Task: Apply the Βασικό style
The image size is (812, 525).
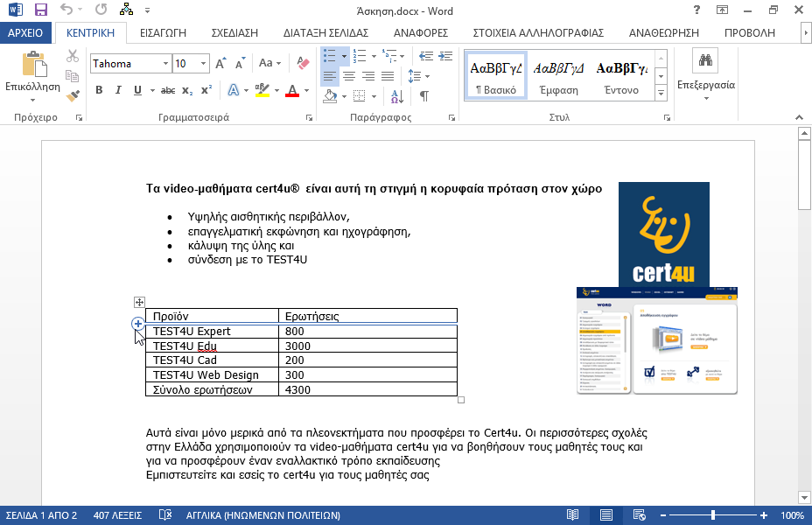Action: (x=496, y=75)
